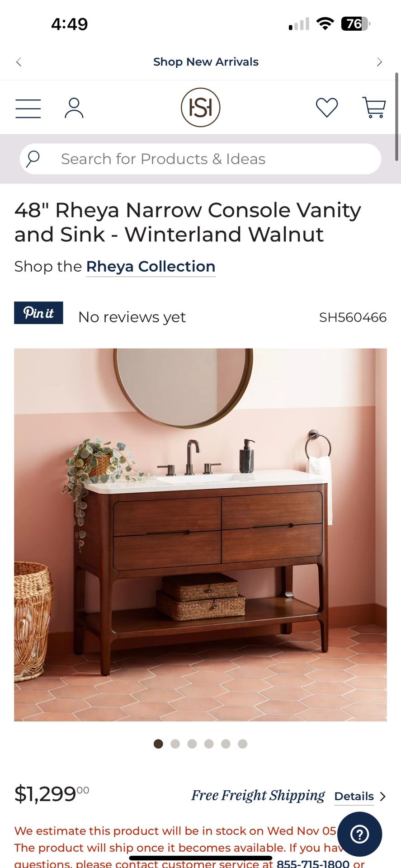The height and width of the screenshot is (868, 401).
Task: Open the user account icon
Action: pos(74,108)
